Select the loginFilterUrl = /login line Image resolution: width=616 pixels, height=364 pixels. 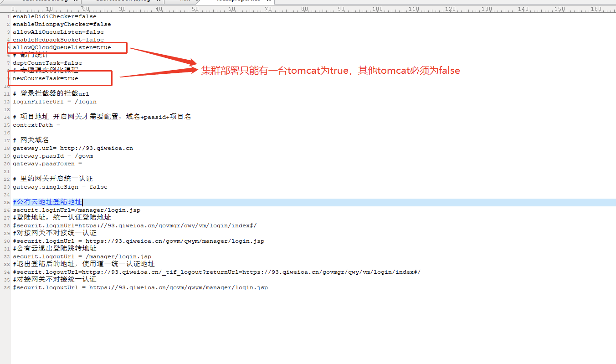(55, 102)
